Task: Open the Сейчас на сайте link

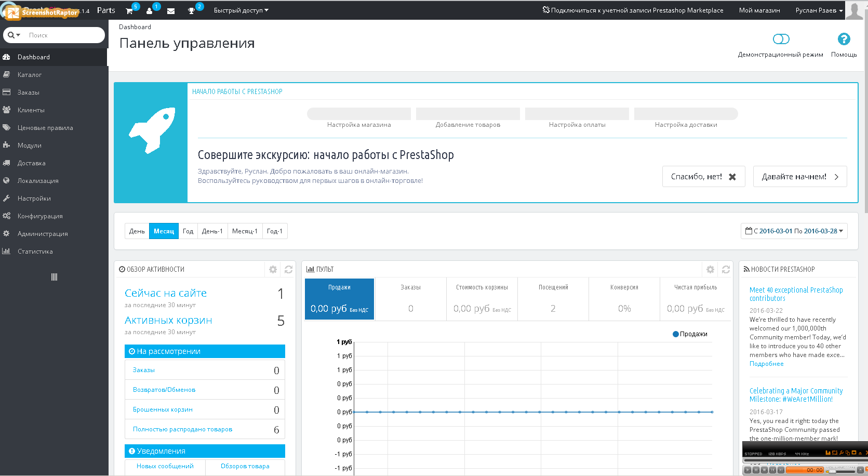Action: (166, 293)
